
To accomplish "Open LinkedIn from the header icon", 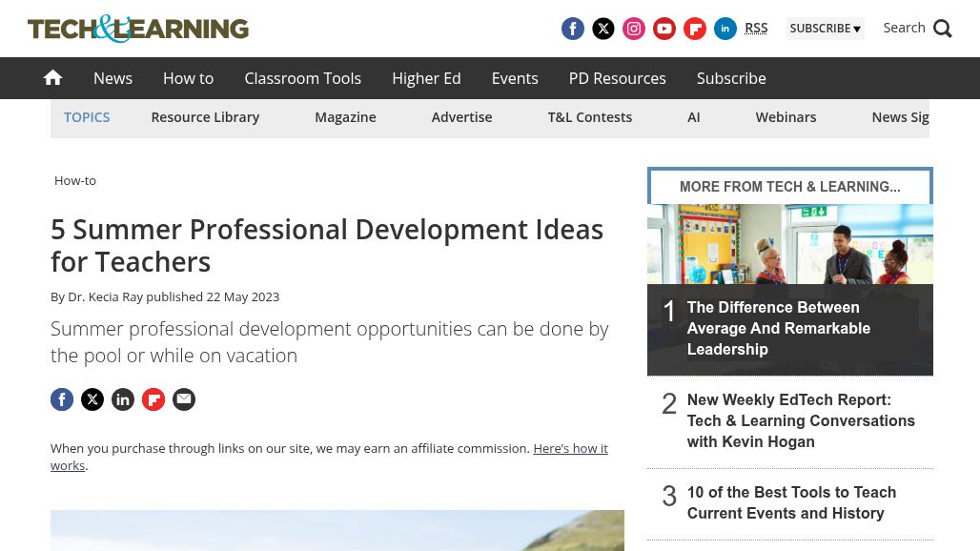I will 725,29.
